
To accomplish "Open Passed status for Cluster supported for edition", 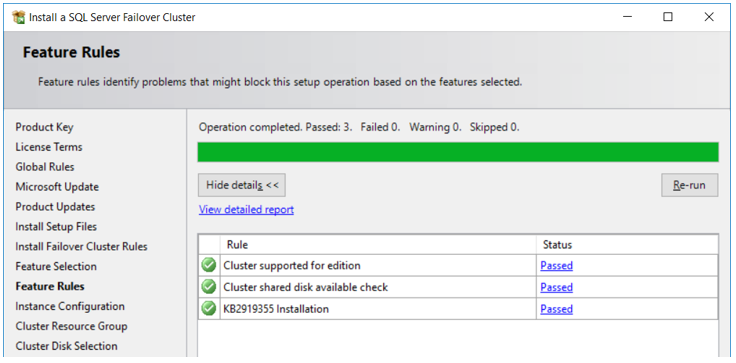I will tap(556, 266).
